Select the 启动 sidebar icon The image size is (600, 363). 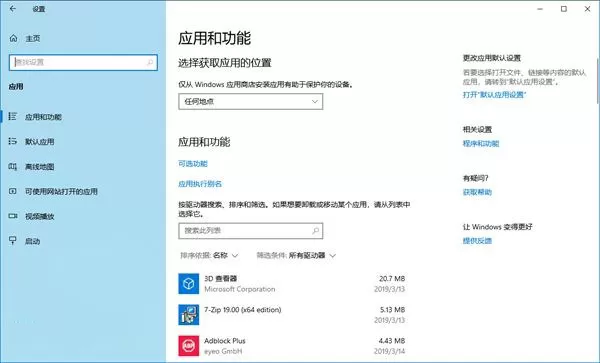click(x=13, y=241)
